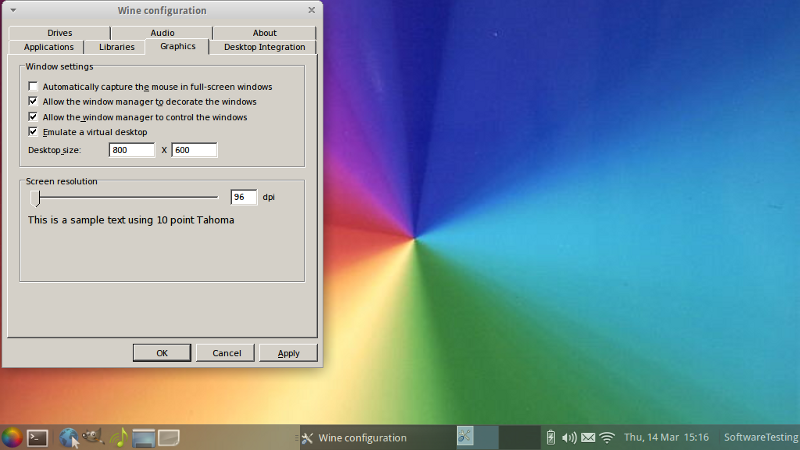
Task: Switch to the Drives tab
Action: point(60,33)
